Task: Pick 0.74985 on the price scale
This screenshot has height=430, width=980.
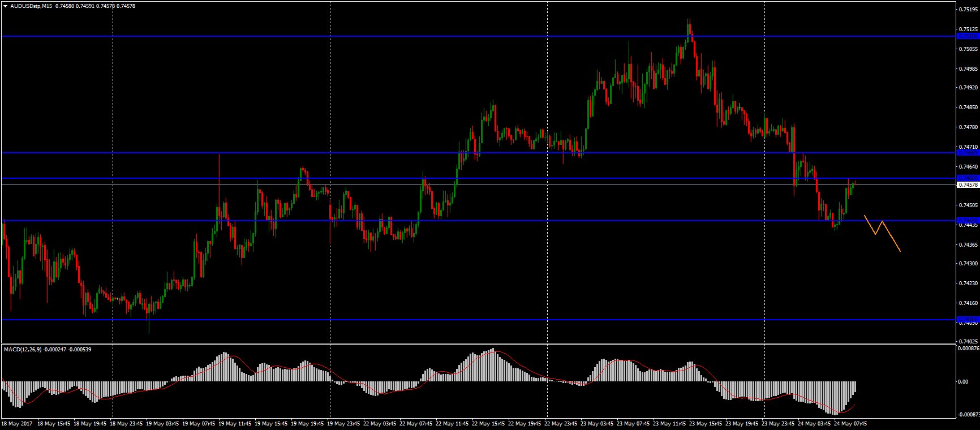Action: pyautogui.click(x=969, y=69)
